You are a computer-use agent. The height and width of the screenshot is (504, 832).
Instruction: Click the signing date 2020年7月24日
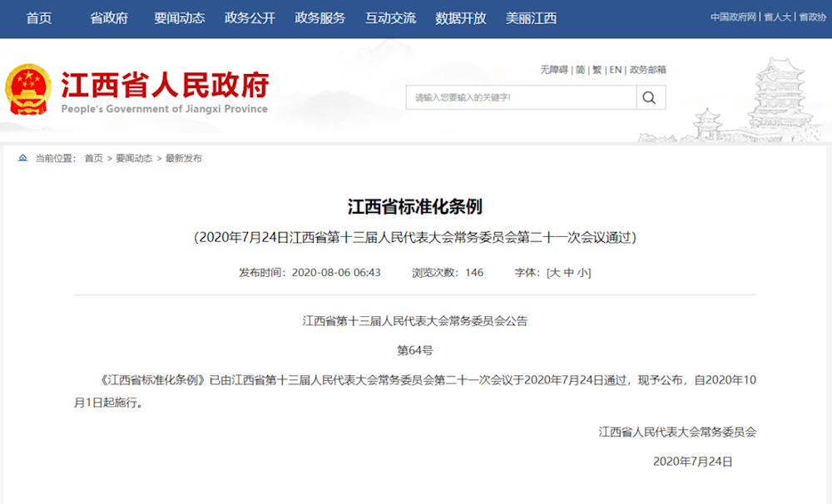pyautogui.click(x=692, y=462)
